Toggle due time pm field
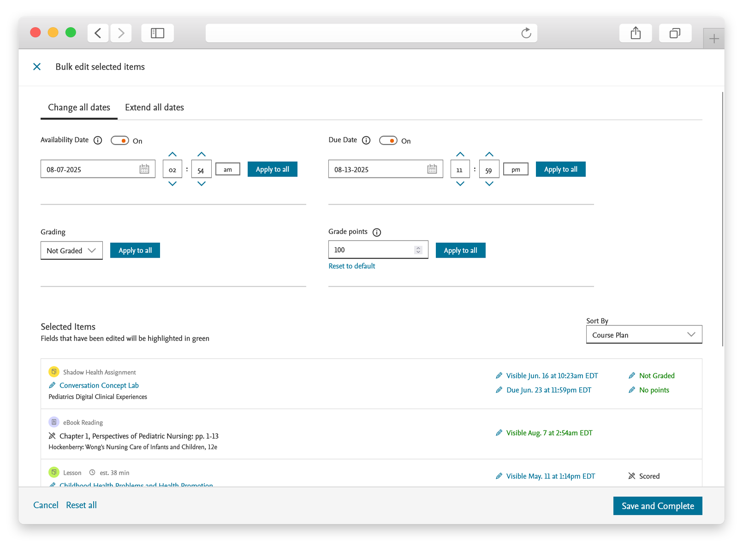 [516, 169]
